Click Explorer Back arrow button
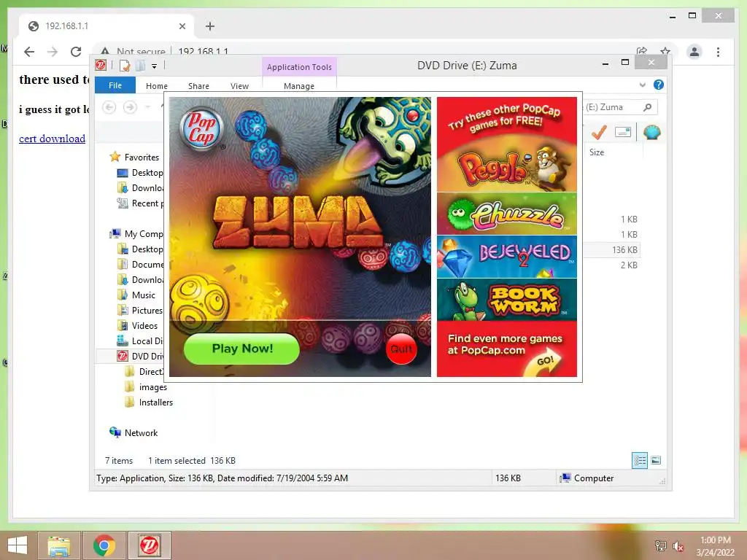Image resolution: width=747 pixels, height=560 pixels. (109, 107)
